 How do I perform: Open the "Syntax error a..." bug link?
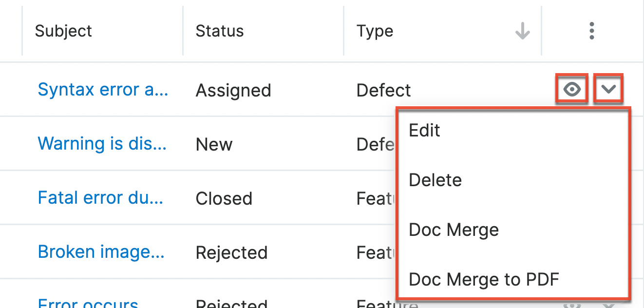click(103, 90)
